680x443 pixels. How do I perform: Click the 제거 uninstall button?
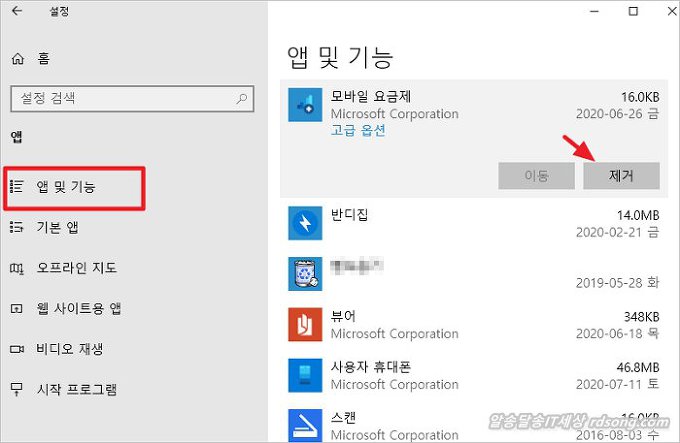click(621, 176)
